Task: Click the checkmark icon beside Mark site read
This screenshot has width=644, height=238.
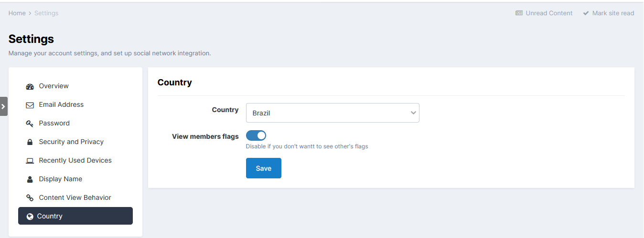Action: (586, 13)
